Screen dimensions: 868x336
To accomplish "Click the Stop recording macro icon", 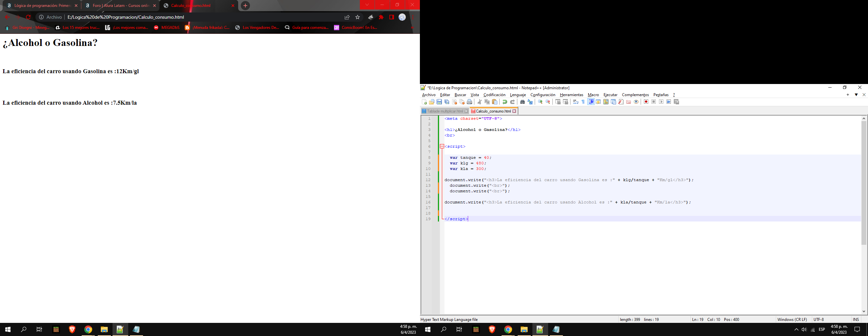I will click(654, 102).
